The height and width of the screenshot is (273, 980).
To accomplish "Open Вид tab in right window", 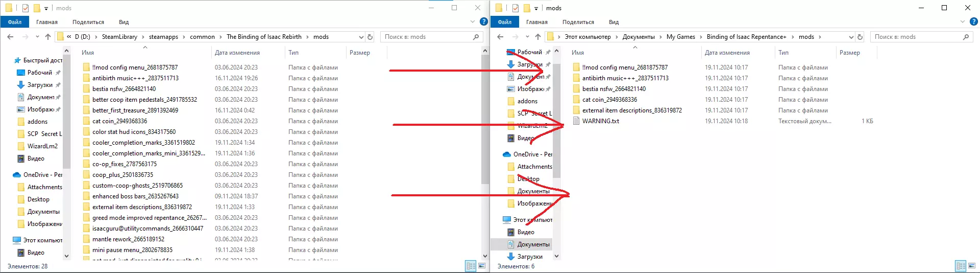I will (614, 22).
